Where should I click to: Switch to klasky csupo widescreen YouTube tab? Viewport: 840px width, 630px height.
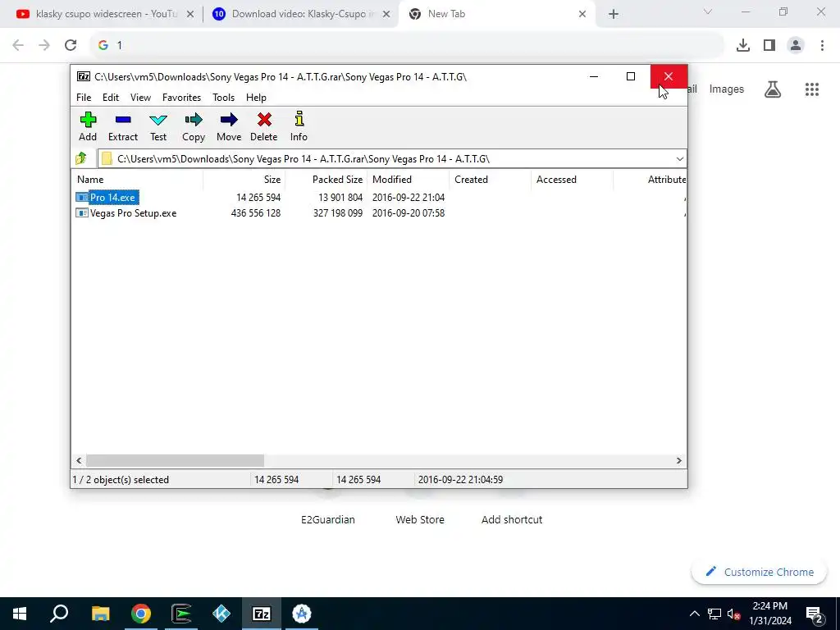[106, 14]
